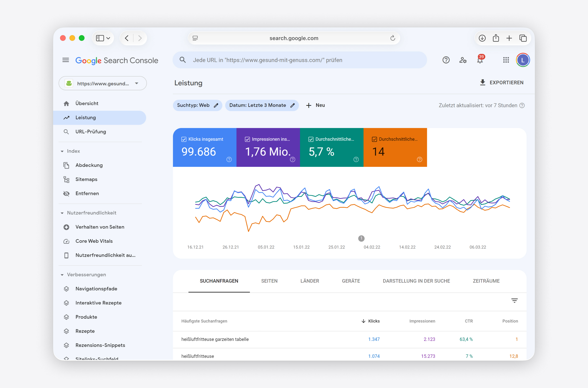588x388 pixels.
Task: Reload the page in address bar
Action: 393,38
